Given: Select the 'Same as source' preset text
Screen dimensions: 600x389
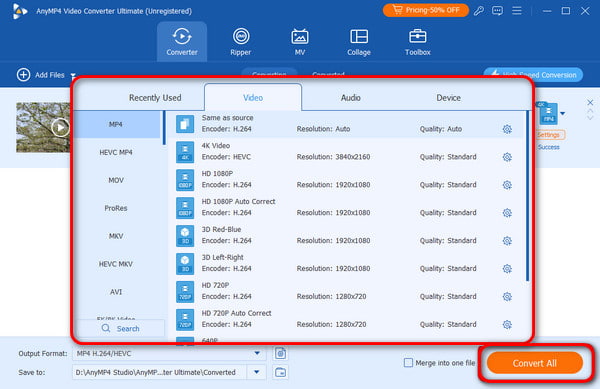Looking at the screenshot, I should (227, 118).
